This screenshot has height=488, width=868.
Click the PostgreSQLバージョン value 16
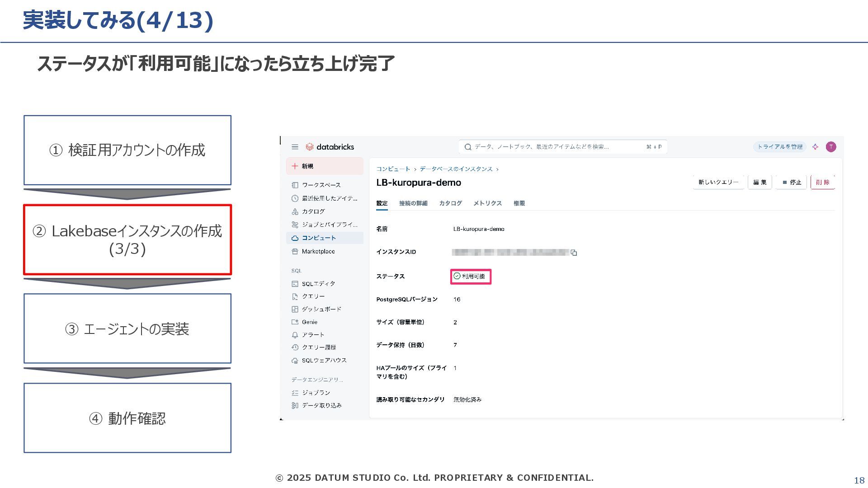[457, 300]
